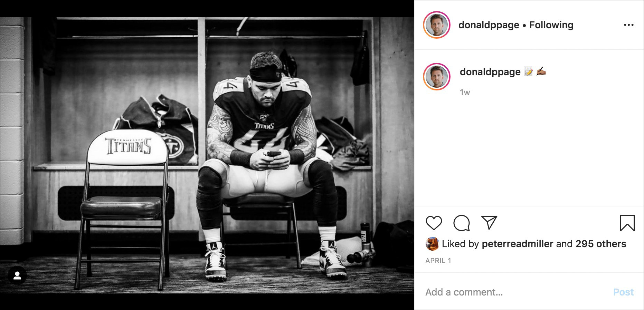The width and height of the screenshot is (644, 310).
Task: Open the 1w timestamp post permalink
Action: pyautogui.click(x=464, y=92)
